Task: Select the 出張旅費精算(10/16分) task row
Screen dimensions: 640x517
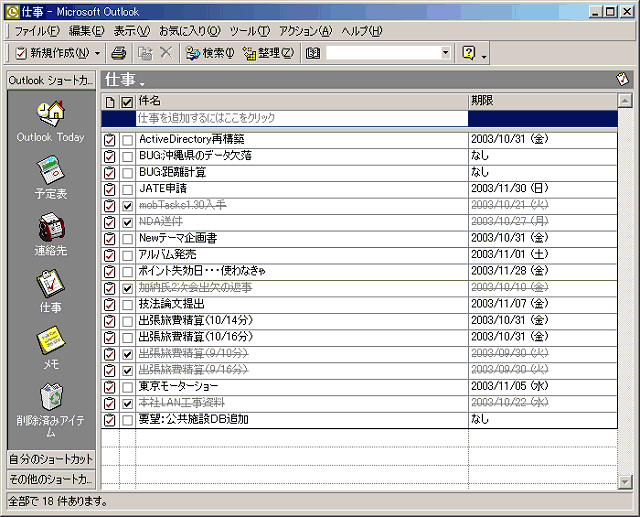Action: click(359, 337)
